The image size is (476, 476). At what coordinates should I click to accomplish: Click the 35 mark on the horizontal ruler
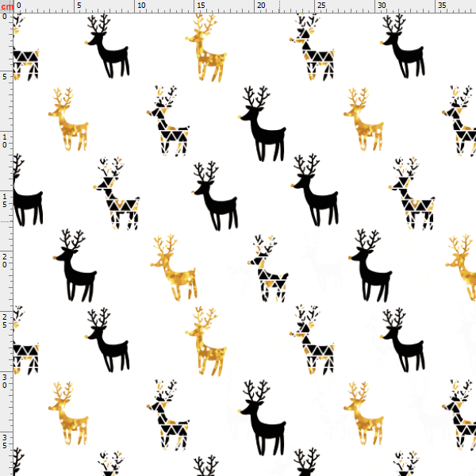442,6
